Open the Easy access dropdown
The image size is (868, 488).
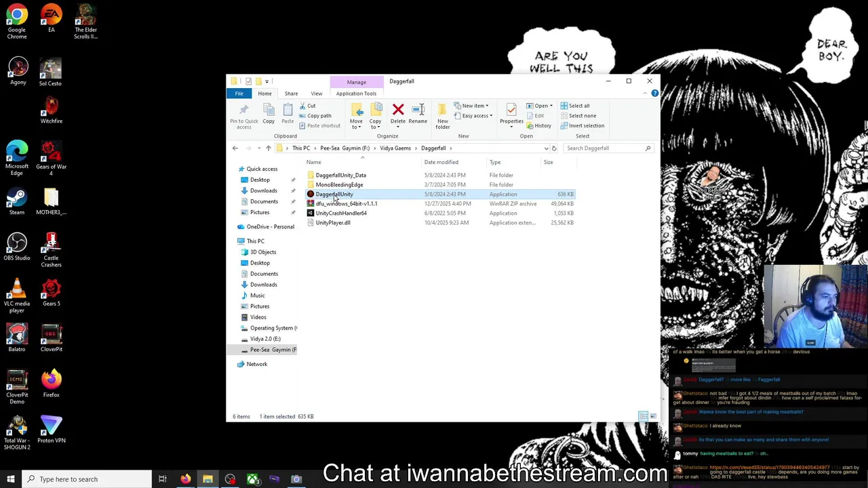coord(474,116)
